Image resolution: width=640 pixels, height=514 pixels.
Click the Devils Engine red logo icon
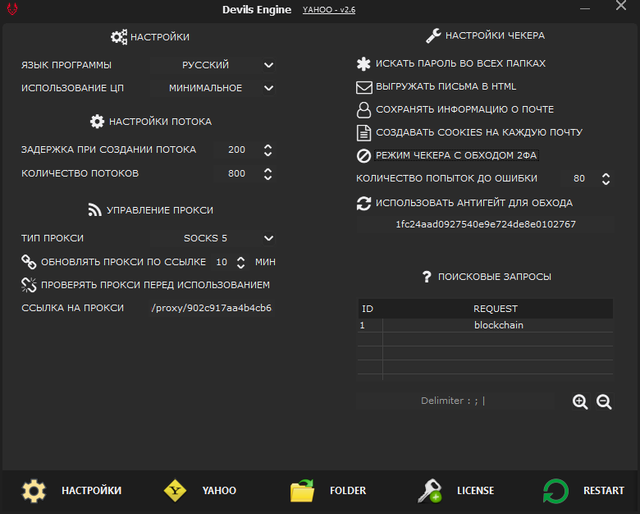click(12, 9)
